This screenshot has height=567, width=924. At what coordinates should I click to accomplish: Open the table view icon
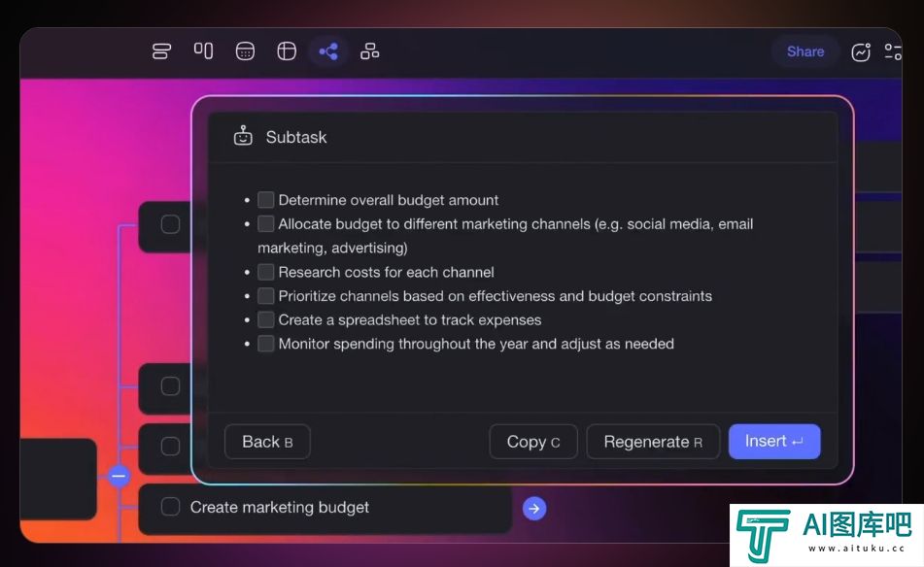click(x=287, y=51)
